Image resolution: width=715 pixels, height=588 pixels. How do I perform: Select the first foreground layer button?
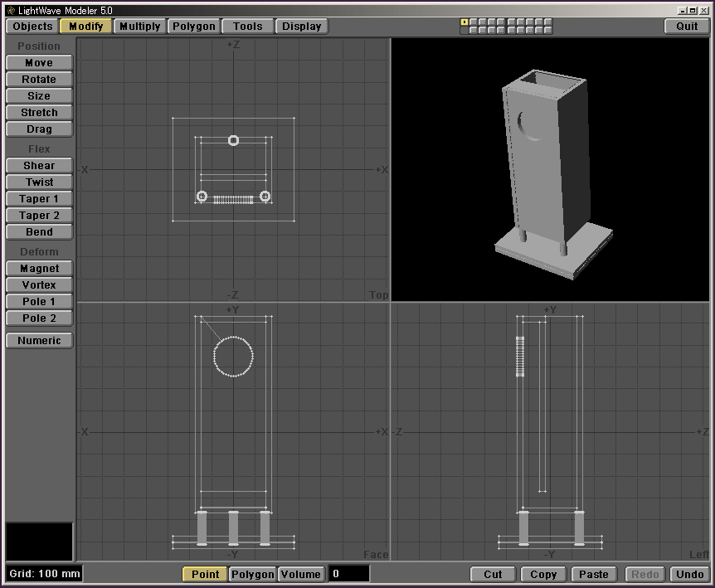(x=465, y=22)
